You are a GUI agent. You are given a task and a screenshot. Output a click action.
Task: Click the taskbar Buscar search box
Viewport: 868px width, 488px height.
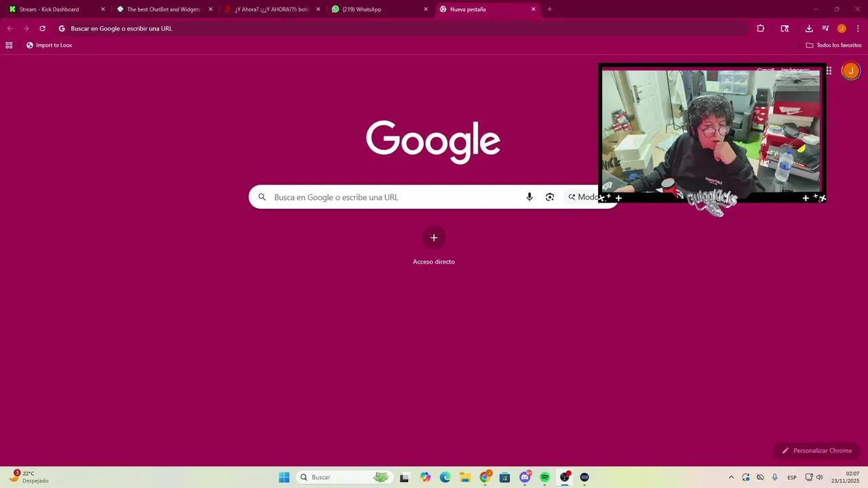[x=344, y=477]
